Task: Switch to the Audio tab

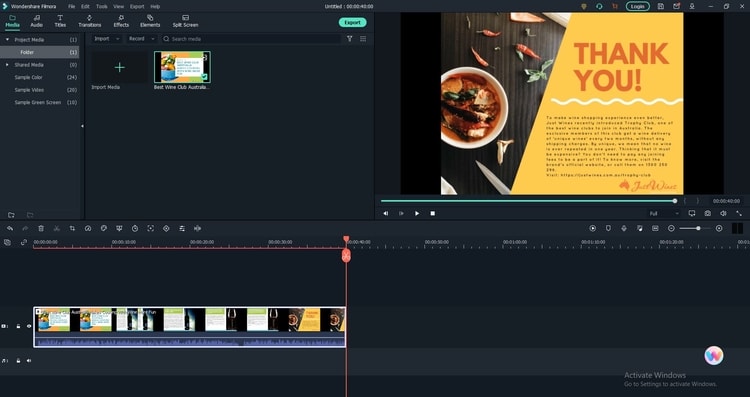Action: 36,21
